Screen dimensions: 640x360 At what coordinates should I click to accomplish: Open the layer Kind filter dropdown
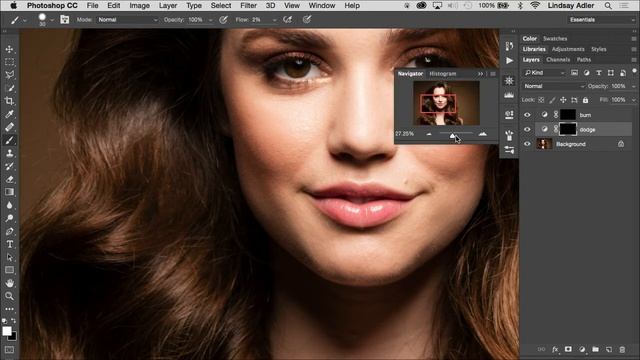pyautogui.click(x=544, y=73)
